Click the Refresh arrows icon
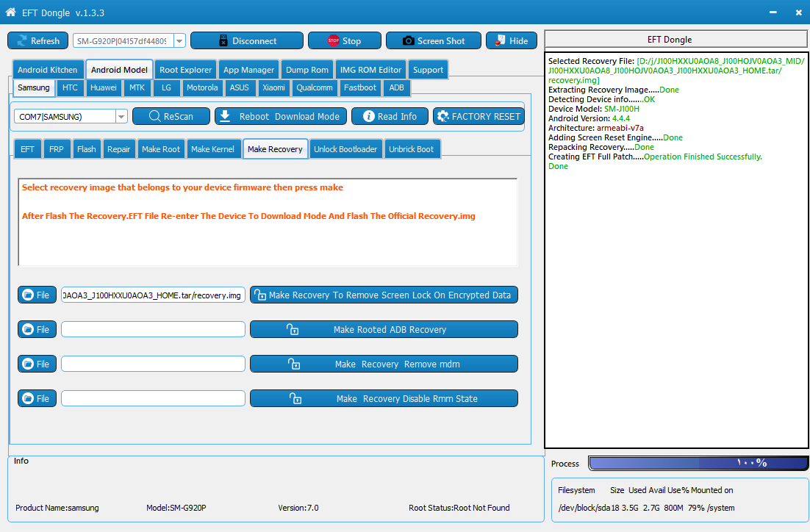 (22, 41)
